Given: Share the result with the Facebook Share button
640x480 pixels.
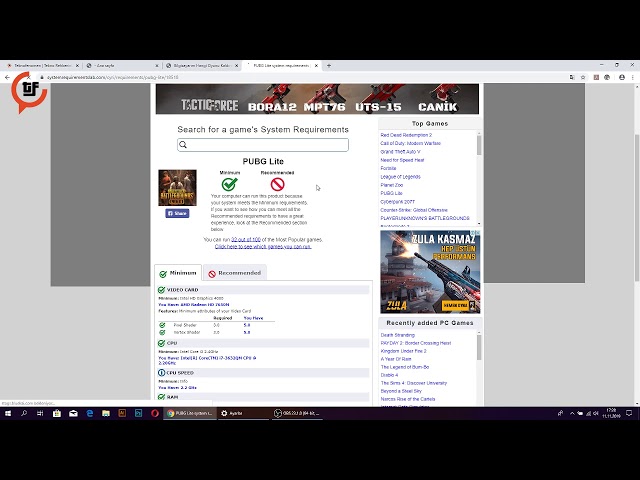Looking at the screenshot, I should click(x=177, y=213).
